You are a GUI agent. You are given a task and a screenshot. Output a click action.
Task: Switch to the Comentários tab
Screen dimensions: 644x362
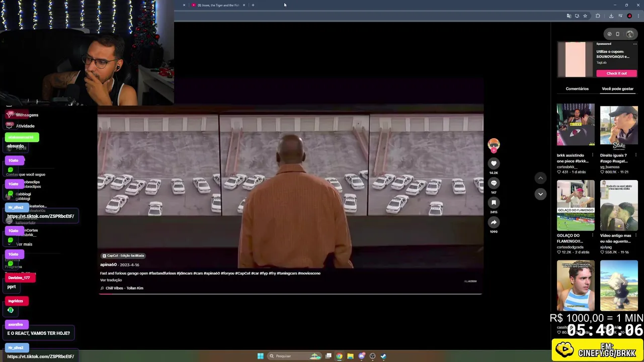[x=577, y=88]
